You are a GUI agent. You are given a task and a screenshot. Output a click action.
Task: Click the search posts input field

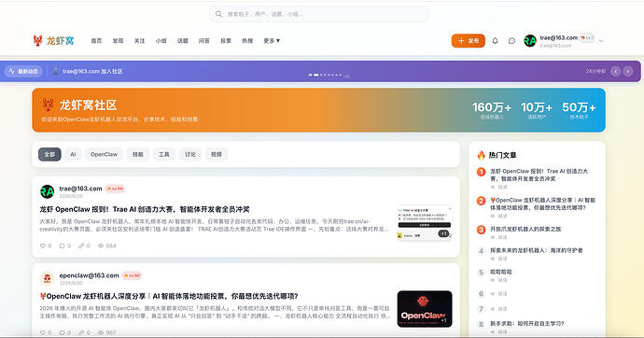318,14
